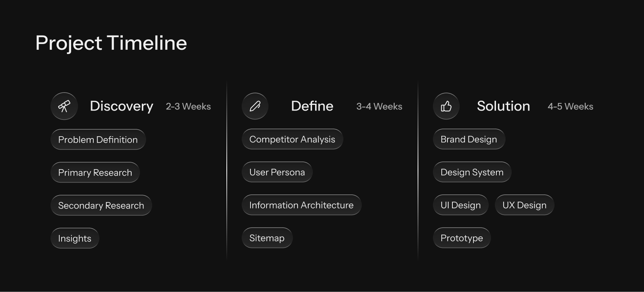Open the Secondary Research pill
644x292 pixels.
pos(101,206)
